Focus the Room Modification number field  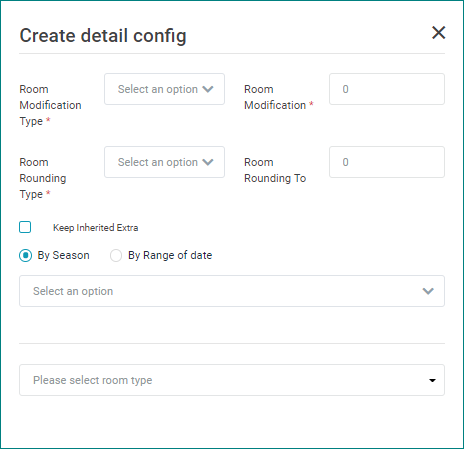[387, 89]
